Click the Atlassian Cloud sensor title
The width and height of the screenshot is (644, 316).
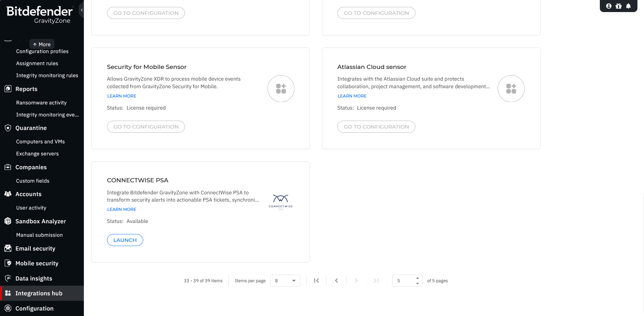[372, 67]
